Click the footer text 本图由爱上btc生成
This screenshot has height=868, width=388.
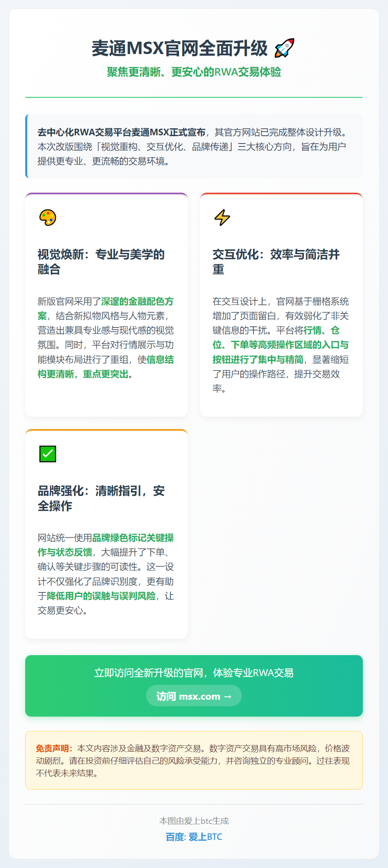tap(194, 821)
